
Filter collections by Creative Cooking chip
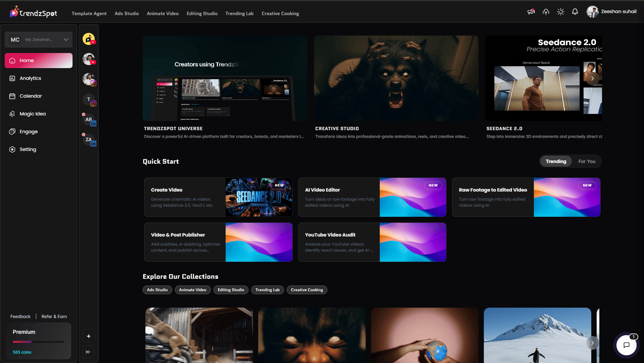[x=307, y=290]
